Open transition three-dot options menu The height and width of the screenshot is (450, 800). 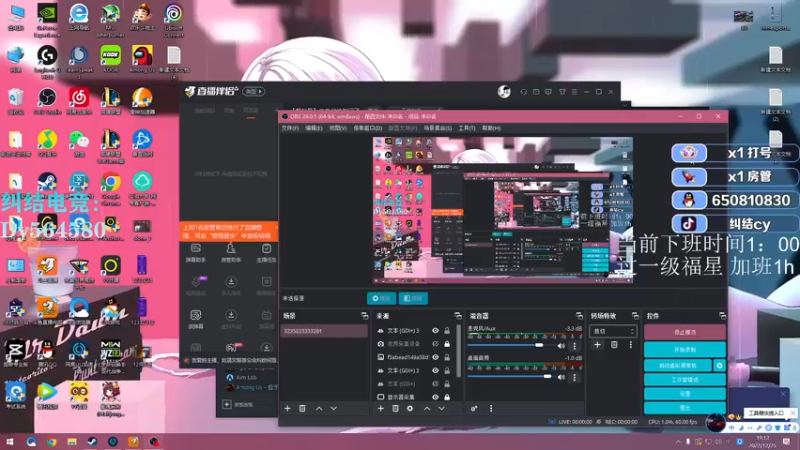pos(631,345)
